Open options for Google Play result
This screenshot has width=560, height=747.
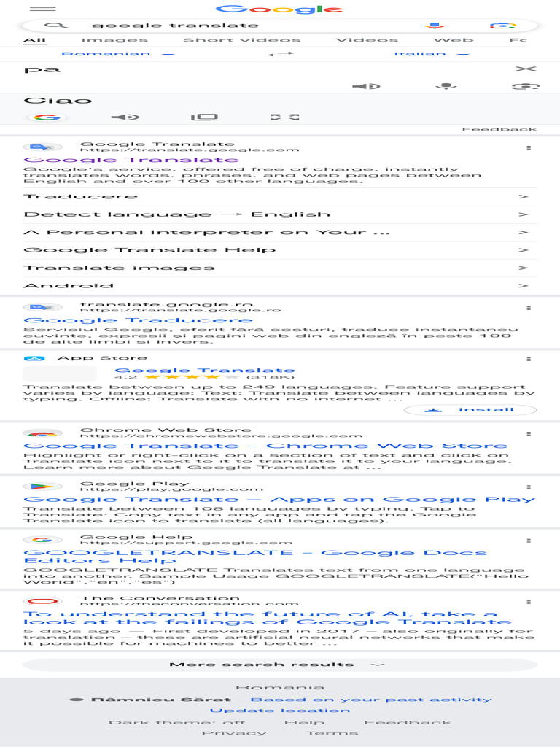coord(529,487)
